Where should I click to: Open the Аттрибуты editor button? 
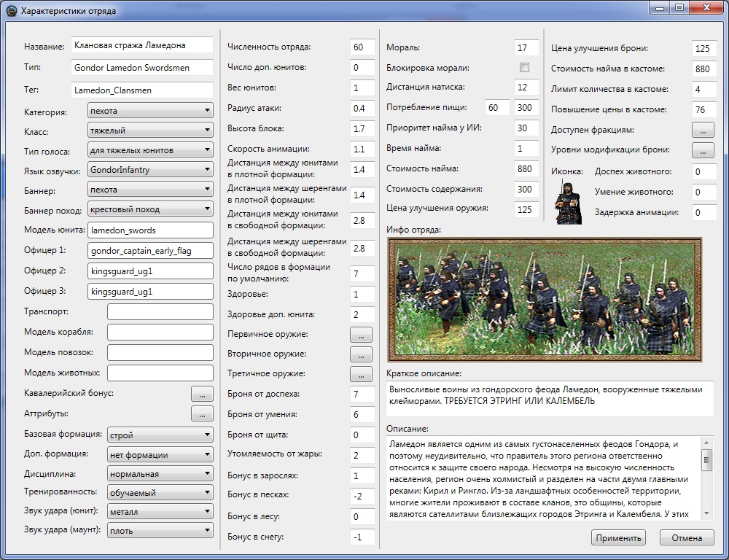click(x=202, y=413)
